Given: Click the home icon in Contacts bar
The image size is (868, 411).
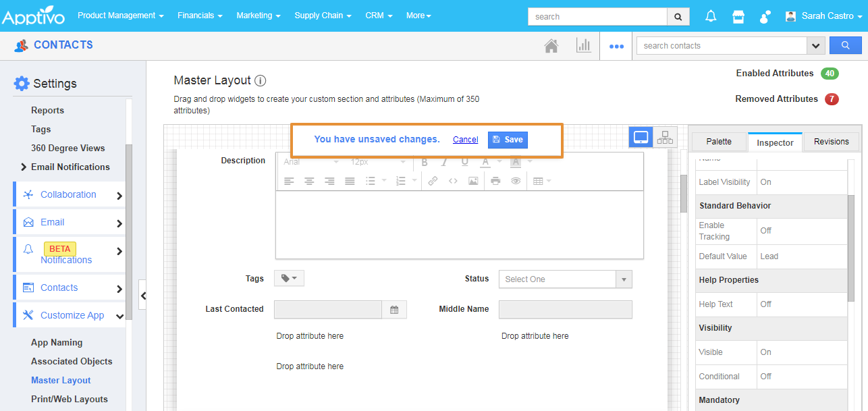Looking at the screenshot, I should 551,46.
